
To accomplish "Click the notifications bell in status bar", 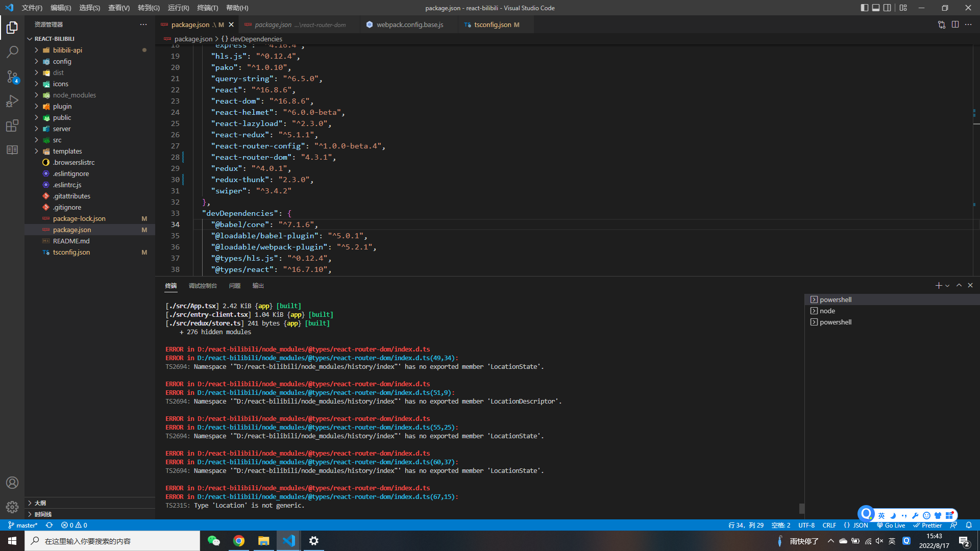I will 969,525.
